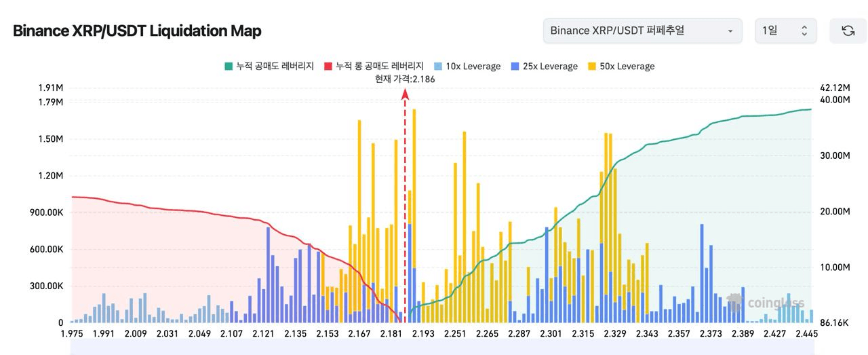The image size is (868, 355).
Task: Click the 2.031 price axis label
Action: point(167,334)
